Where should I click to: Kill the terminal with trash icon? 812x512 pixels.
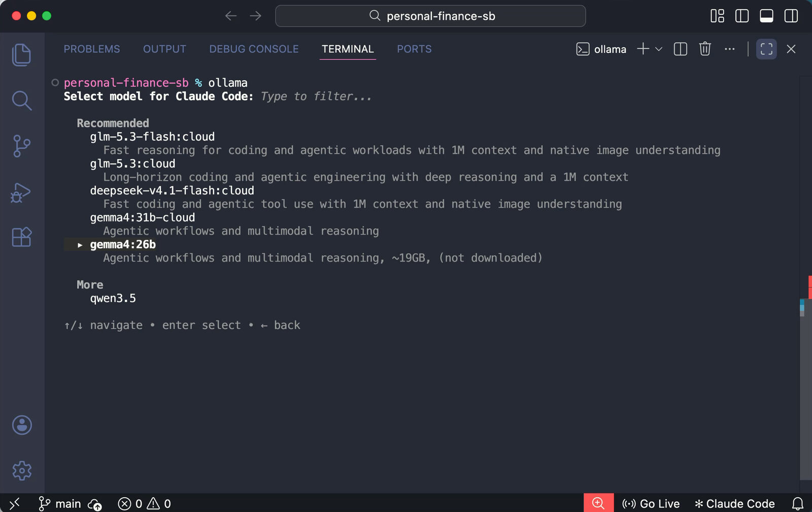[x=705, y=49]
